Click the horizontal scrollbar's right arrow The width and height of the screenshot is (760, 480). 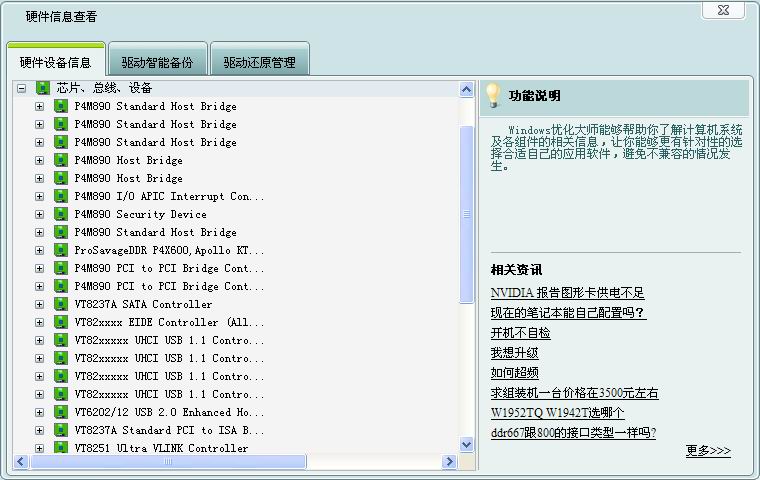click(x=449, y=462)
